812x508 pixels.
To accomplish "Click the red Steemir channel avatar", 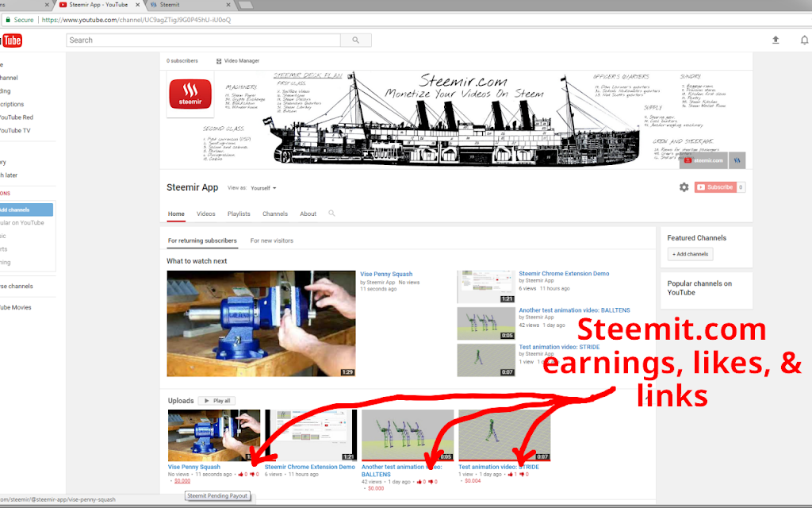I will pyautogui.click(x=190, y=94).
